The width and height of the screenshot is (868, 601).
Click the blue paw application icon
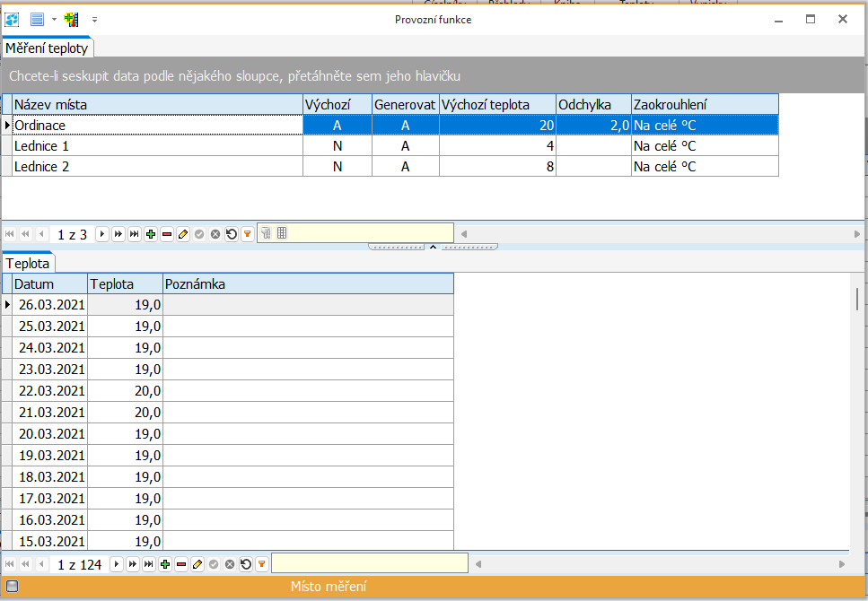pos(12,20)
